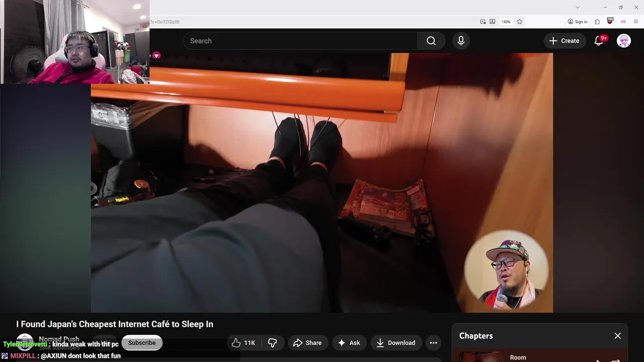Screen dimensions: 644x362
Task: Click the Ask button
Action: (x=349, y=343)
